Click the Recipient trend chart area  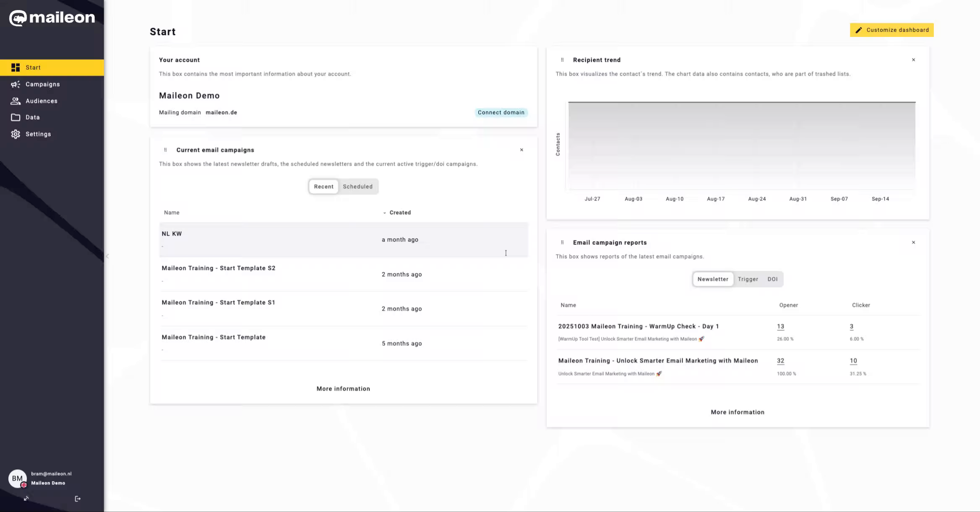(742, 146)
